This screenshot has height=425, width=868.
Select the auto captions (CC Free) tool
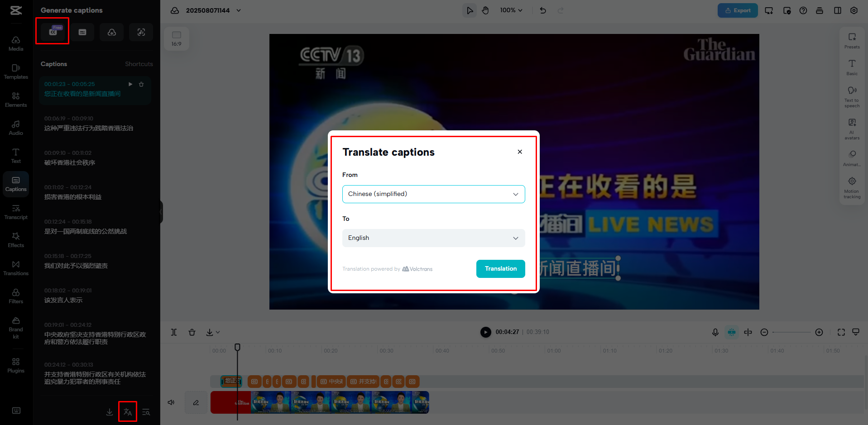(52, 31)
